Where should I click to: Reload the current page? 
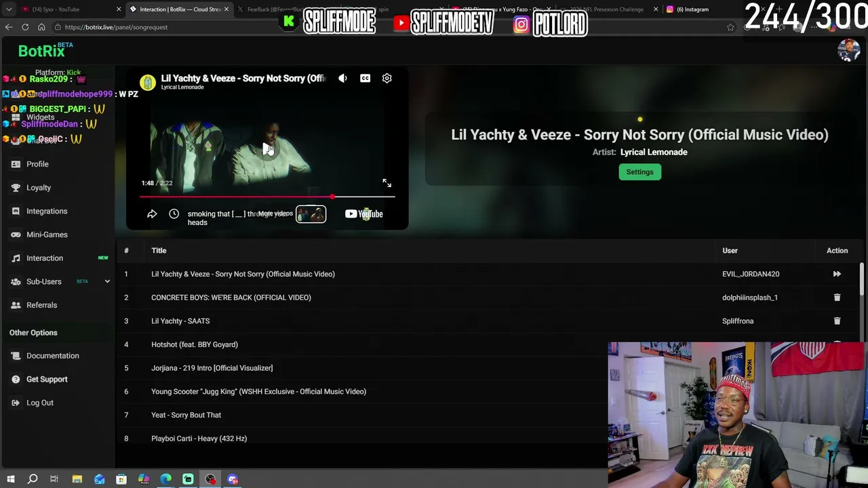(25, 27)
